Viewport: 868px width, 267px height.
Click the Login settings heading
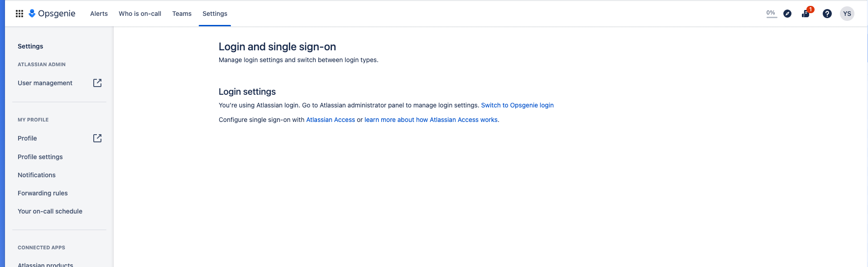pos(247,92)
